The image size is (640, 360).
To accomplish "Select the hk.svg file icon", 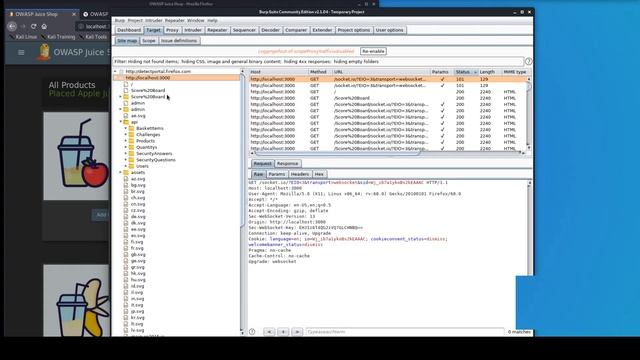I will coord(126,273).
